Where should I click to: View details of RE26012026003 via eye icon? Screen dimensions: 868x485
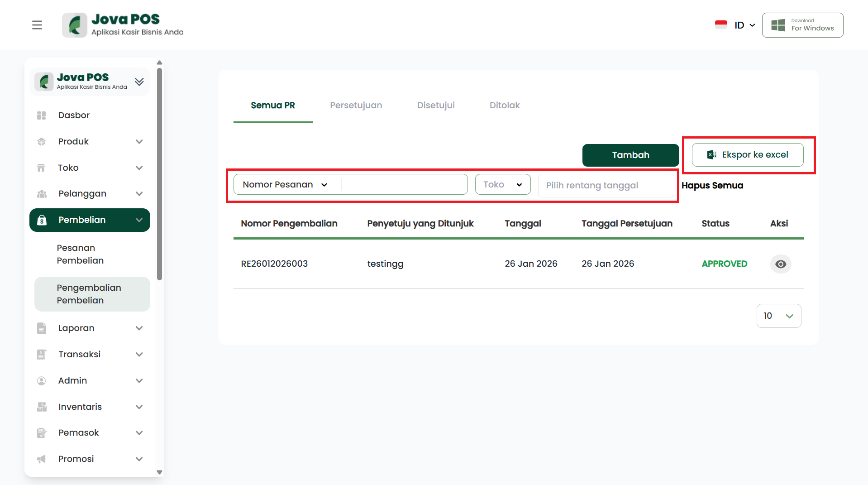point(780,264)
